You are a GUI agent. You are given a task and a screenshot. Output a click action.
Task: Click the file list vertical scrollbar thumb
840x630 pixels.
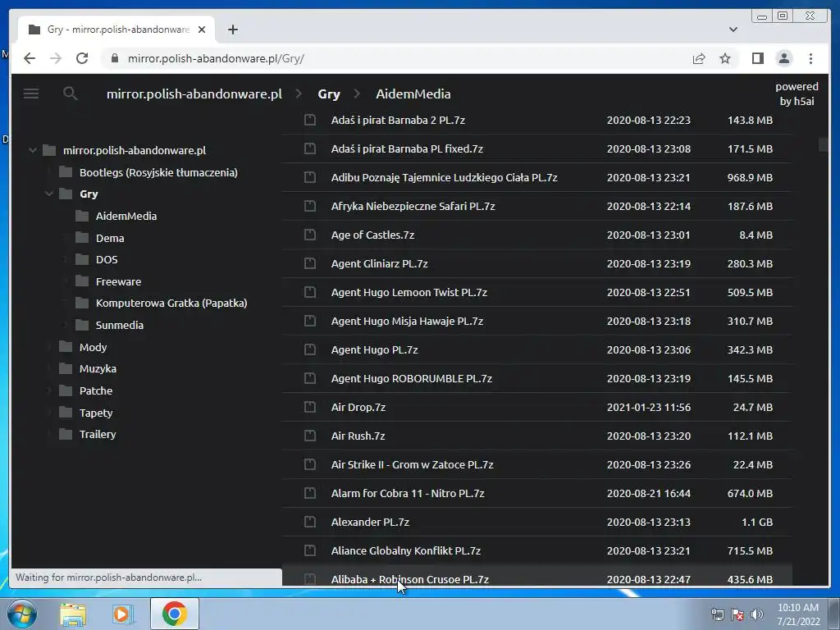click(824, 144)
